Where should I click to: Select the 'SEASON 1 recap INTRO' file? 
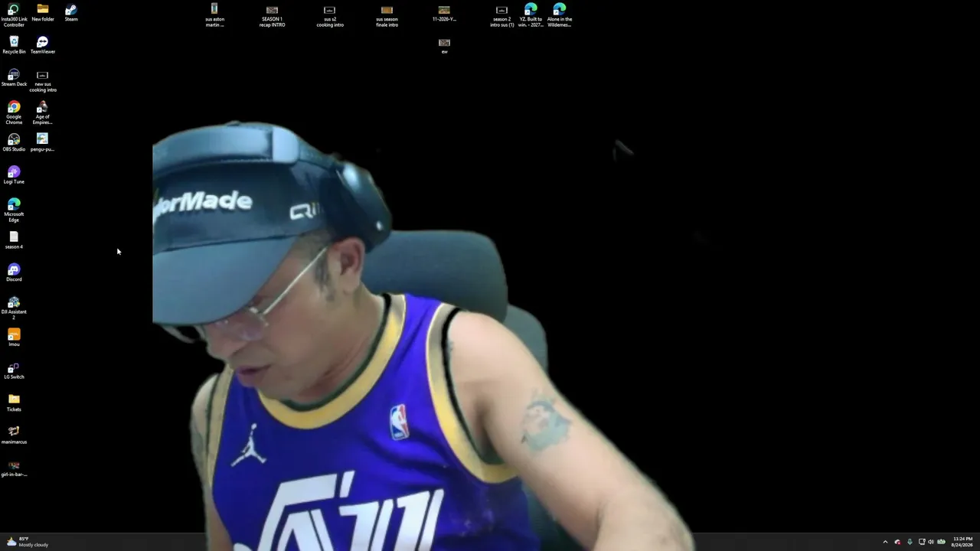[272, 15]
